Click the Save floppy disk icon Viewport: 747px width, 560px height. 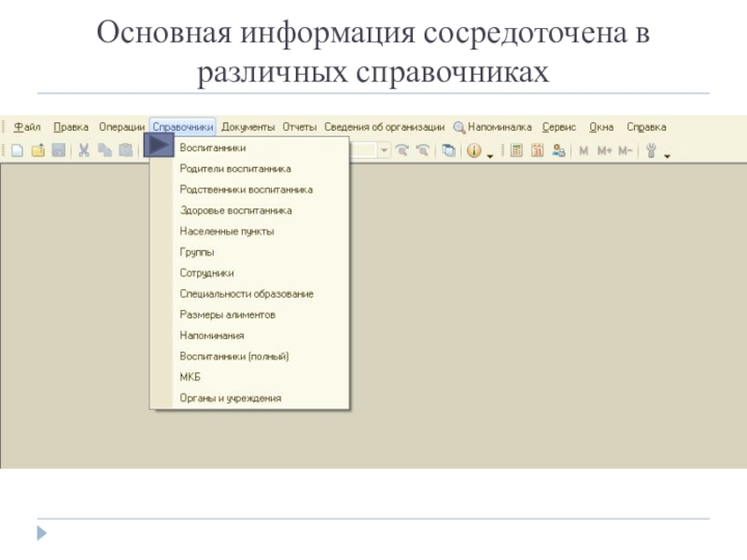(59, 150)
